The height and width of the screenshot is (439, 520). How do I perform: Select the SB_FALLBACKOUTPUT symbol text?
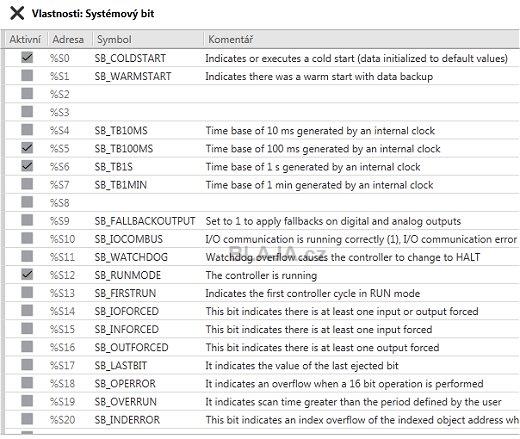[x=145, y=221]
